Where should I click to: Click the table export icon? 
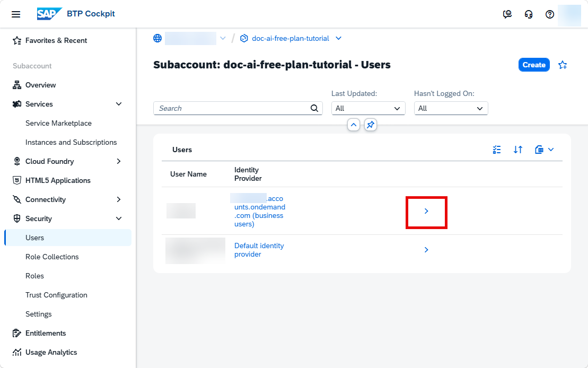click(x=539, y=150)
